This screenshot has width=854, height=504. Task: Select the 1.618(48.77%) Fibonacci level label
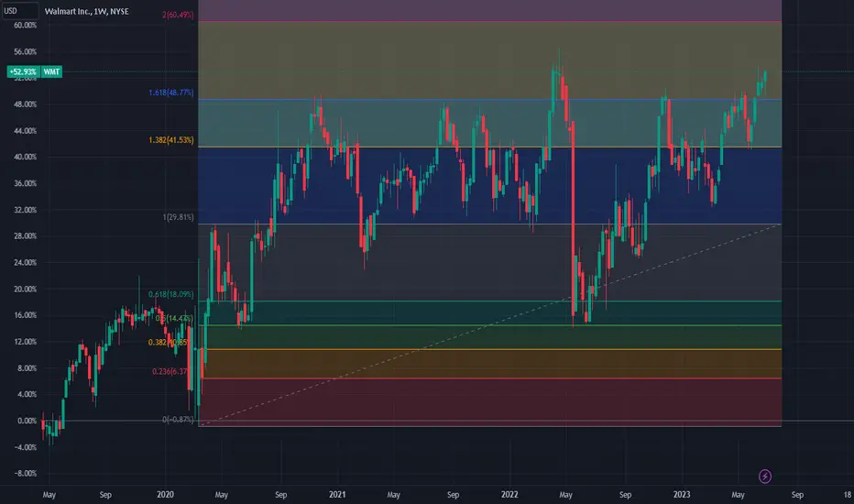(x=171, y=93)
